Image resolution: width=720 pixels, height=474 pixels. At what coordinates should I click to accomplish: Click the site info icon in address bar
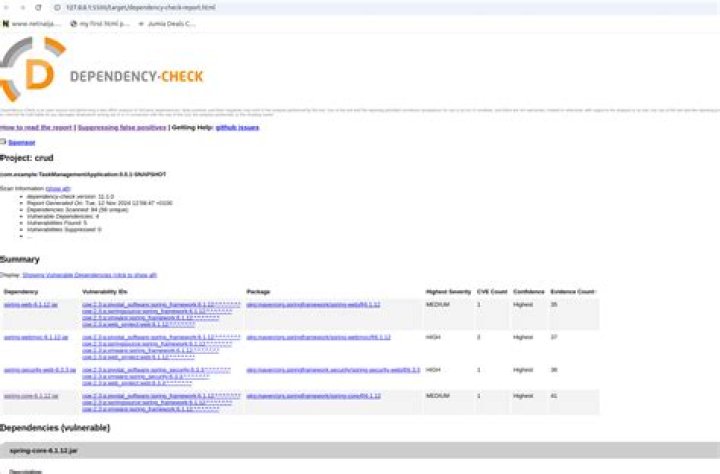pos(56,7)
